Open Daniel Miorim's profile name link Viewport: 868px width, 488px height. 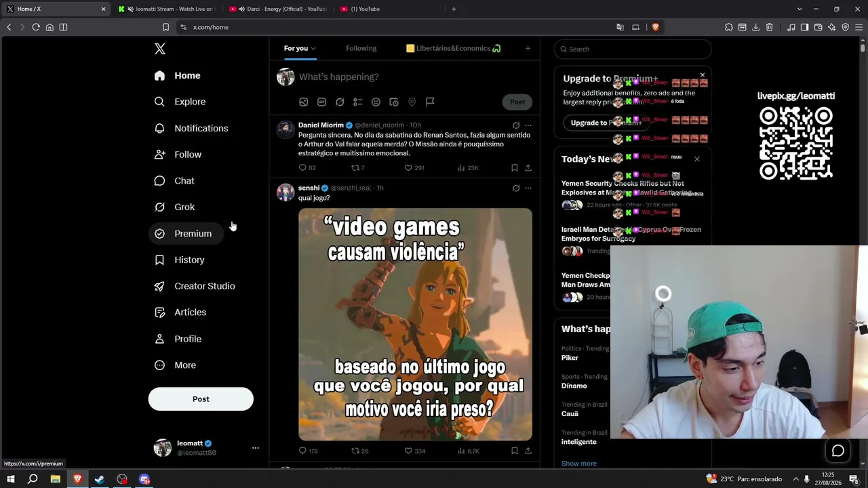tap(321, 125)
